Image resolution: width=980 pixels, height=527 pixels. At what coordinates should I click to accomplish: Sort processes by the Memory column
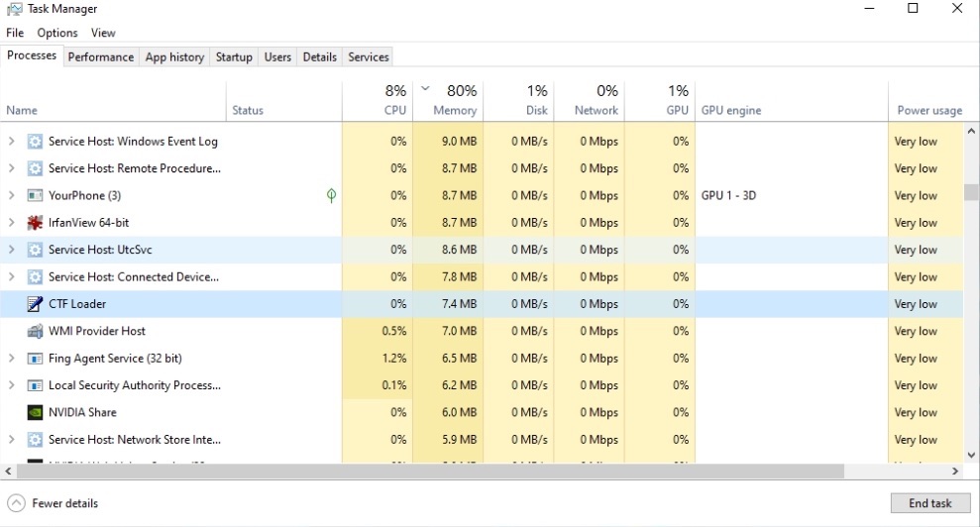(455, 110)
